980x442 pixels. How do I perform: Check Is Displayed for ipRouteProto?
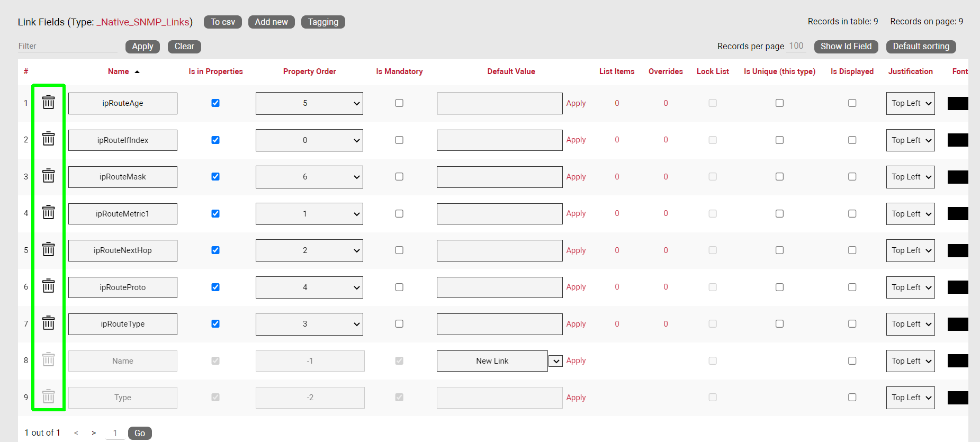coord(852,287)
